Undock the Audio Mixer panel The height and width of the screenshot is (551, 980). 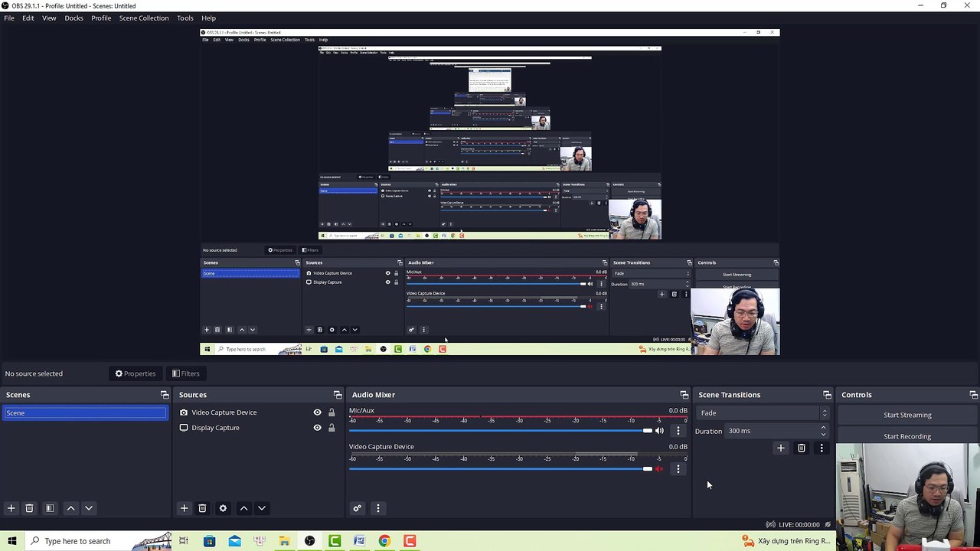(684, 395)
